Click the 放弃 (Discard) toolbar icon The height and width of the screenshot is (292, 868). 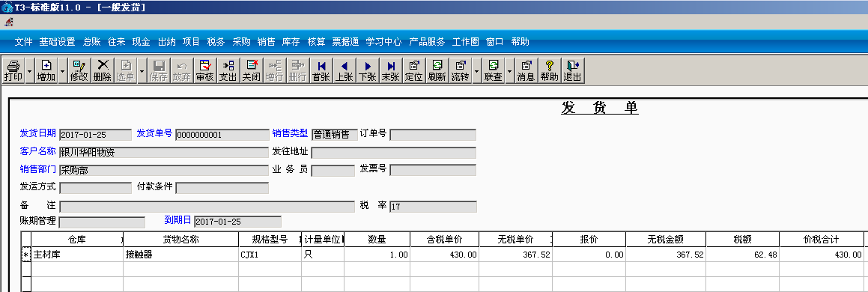tap(181, 71)
